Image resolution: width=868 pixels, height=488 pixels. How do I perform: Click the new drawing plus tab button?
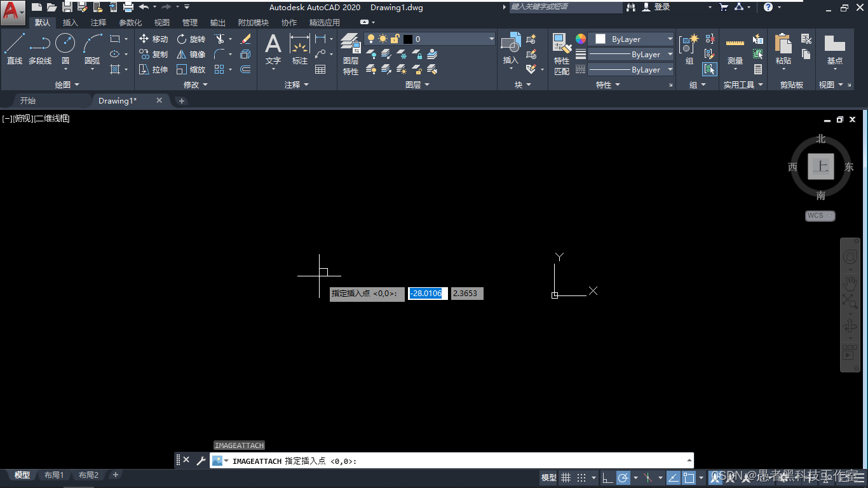(x=181, y=101)
